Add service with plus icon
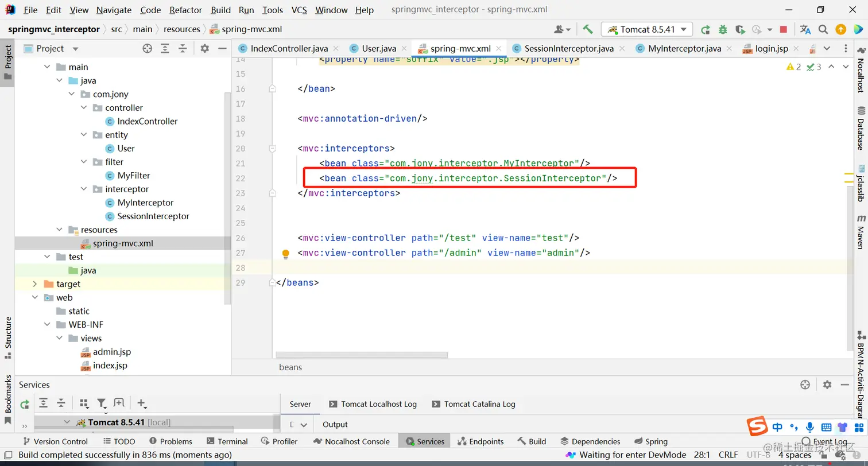This screenshot has height=466, width=868. click(142, 403)
